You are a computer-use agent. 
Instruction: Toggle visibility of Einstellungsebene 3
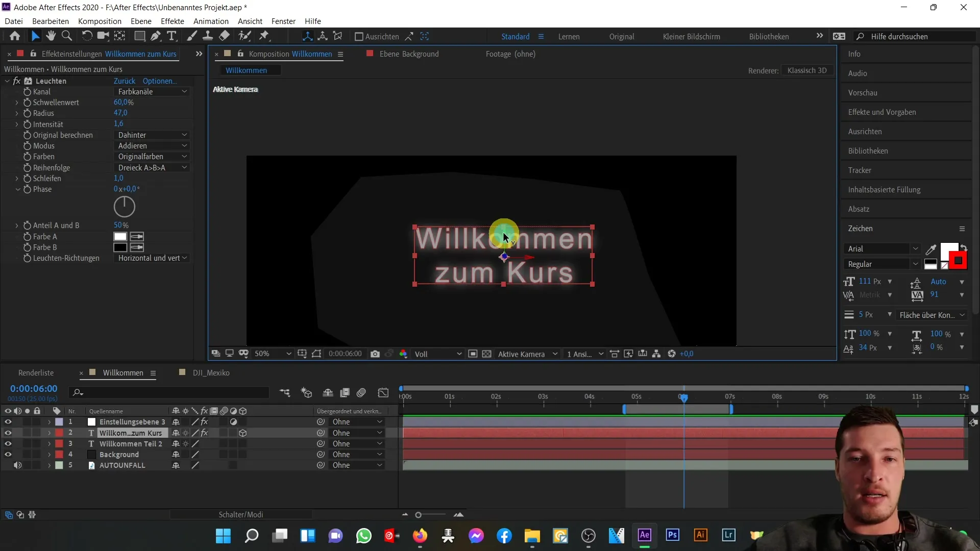(8, 422)
